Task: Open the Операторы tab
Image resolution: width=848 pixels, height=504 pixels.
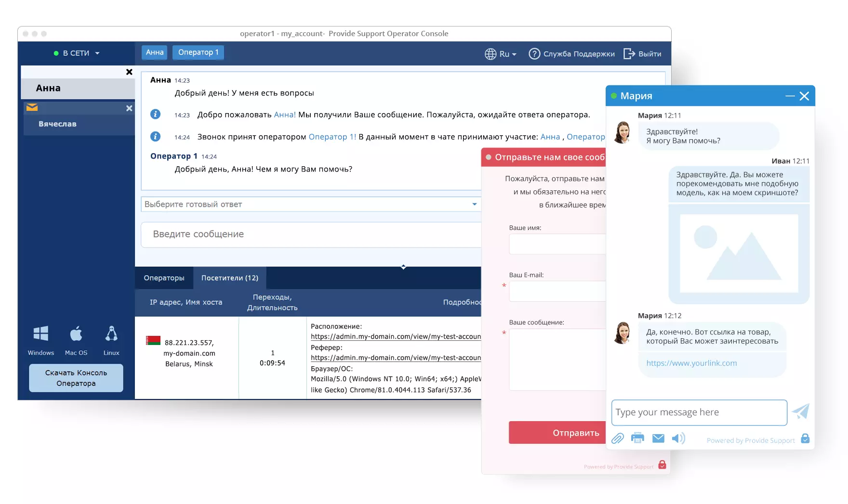Action: 164,278
